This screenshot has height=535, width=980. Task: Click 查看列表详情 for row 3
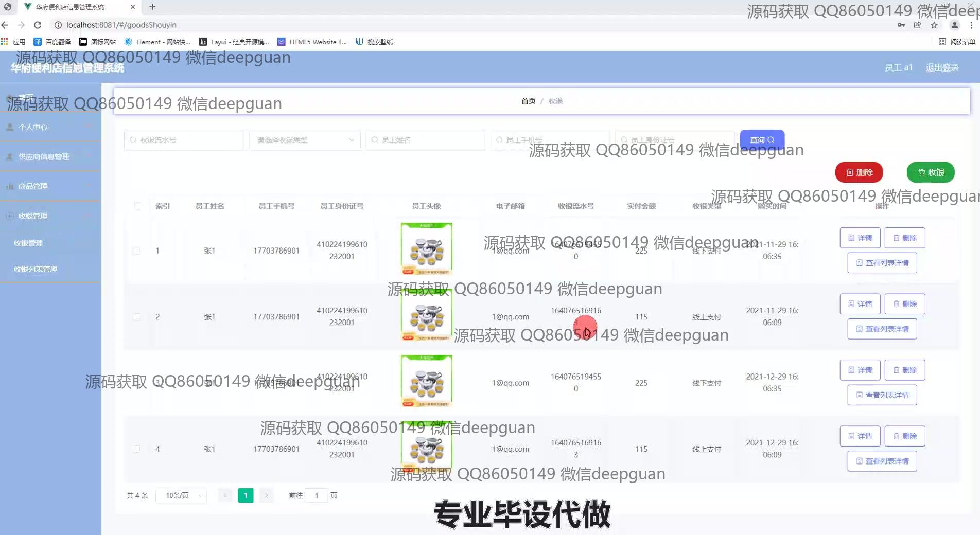(x=882, y=395)
